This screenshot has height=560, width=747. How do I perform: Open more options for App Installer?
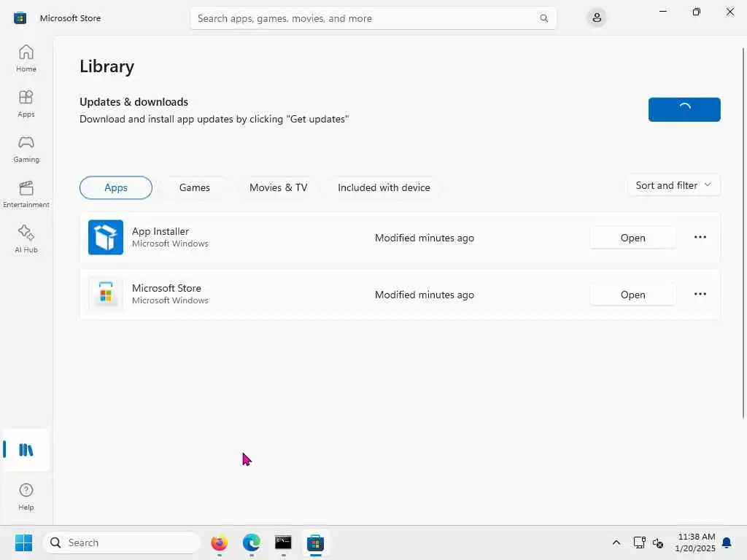point(700,237)
